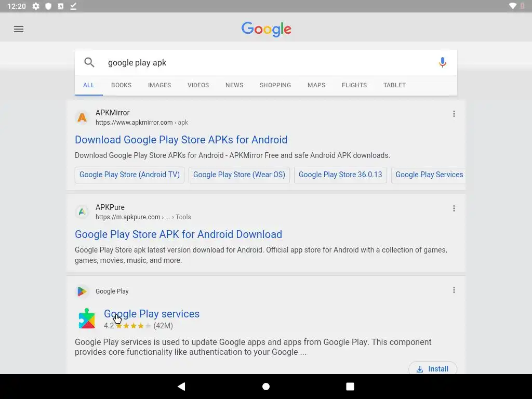This screenshot has height=399, width=532.
Task: Switch to the TABLET tab
Action: pyautogui.click(x=395, y=85)
